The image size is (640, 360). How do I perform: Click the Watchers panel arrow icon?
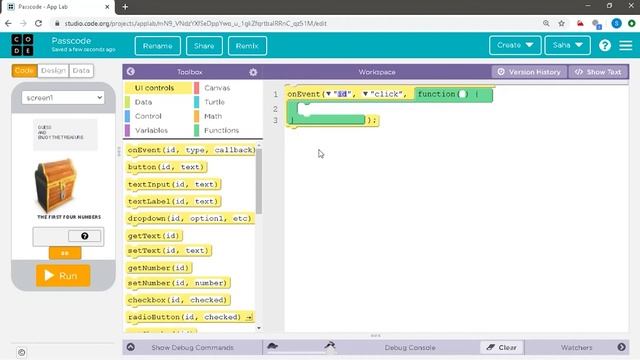[621, 347]
